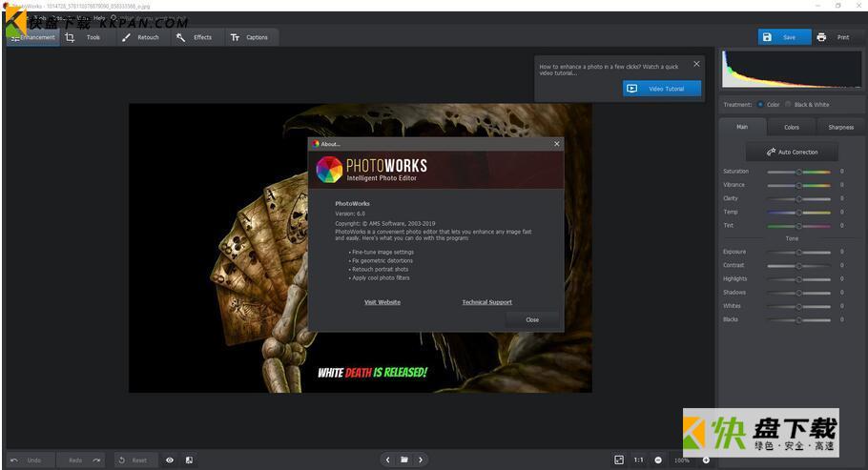Reset all edits with Reset button

[x=135, y=460]
